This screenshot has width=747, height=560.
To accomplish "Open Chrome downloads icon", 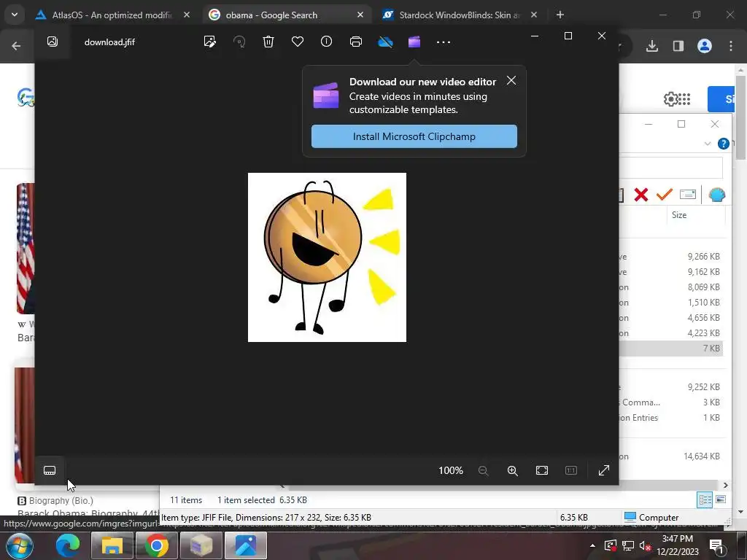I will tap(651, 46).
